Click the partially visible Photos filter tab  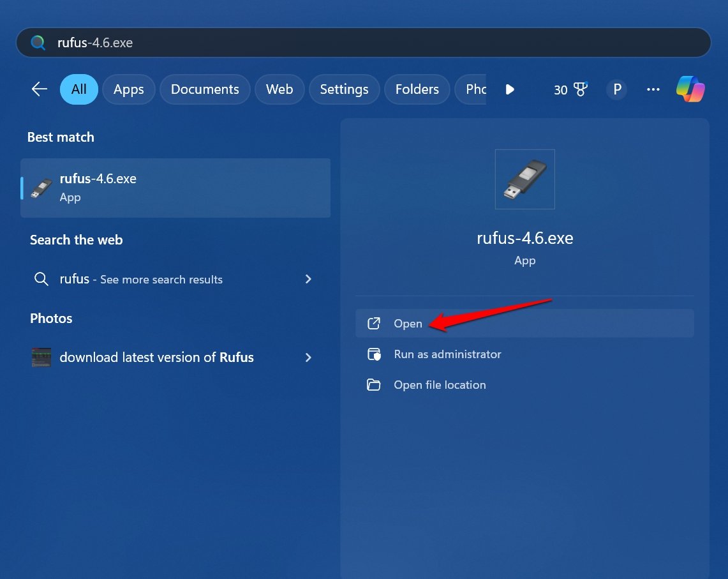point(470,89)
